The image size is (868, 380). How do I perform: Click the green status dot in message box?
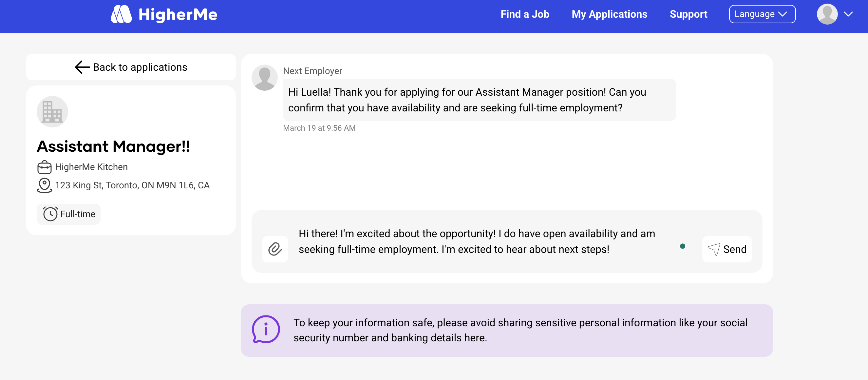tap(682, 246)
